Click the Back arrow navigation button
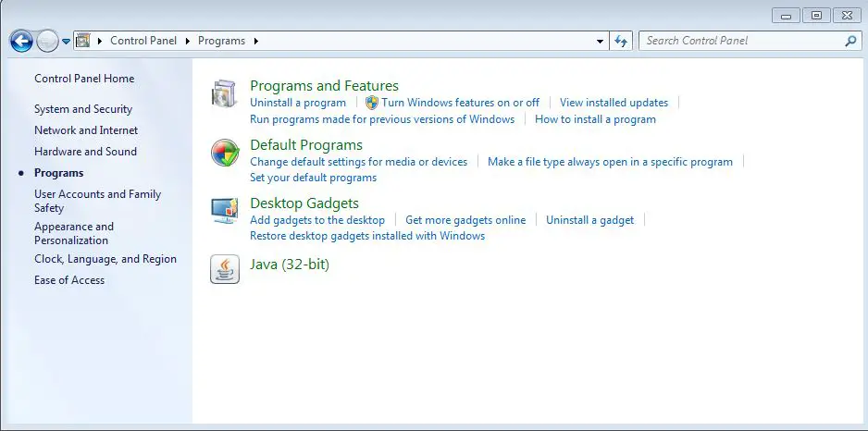 pyautogui.click(x=21, y=41)
